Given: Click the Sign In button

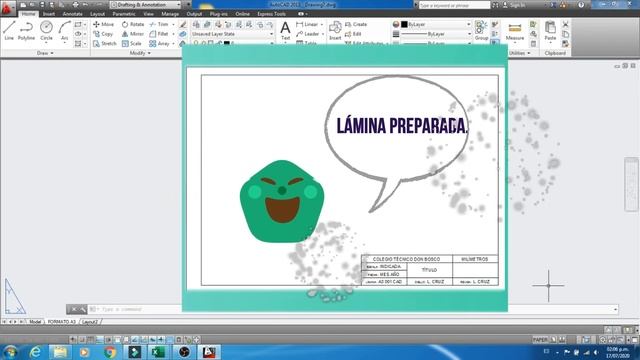Looking at the screenshot, I should (x=515, y=5).
